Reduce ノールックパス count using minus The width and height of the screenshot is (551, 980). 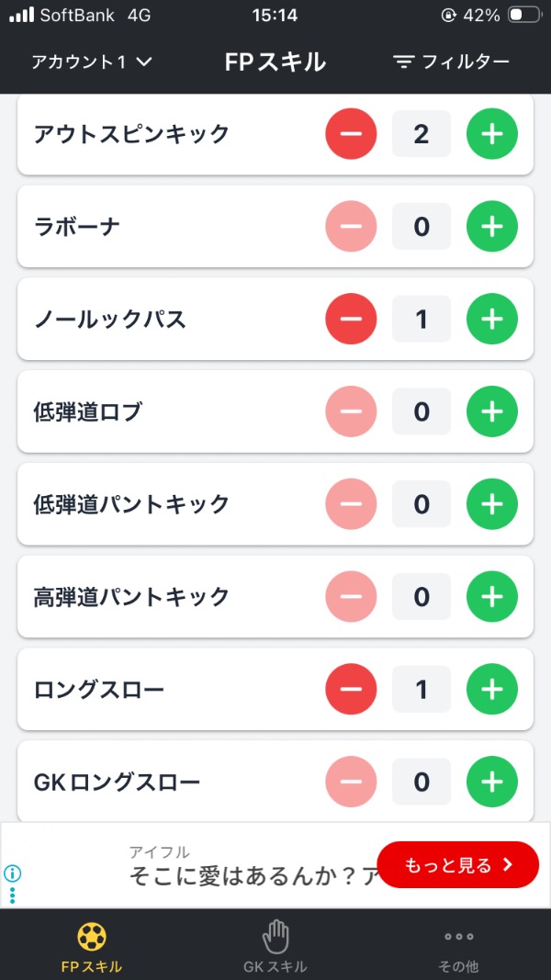(351, 319)
